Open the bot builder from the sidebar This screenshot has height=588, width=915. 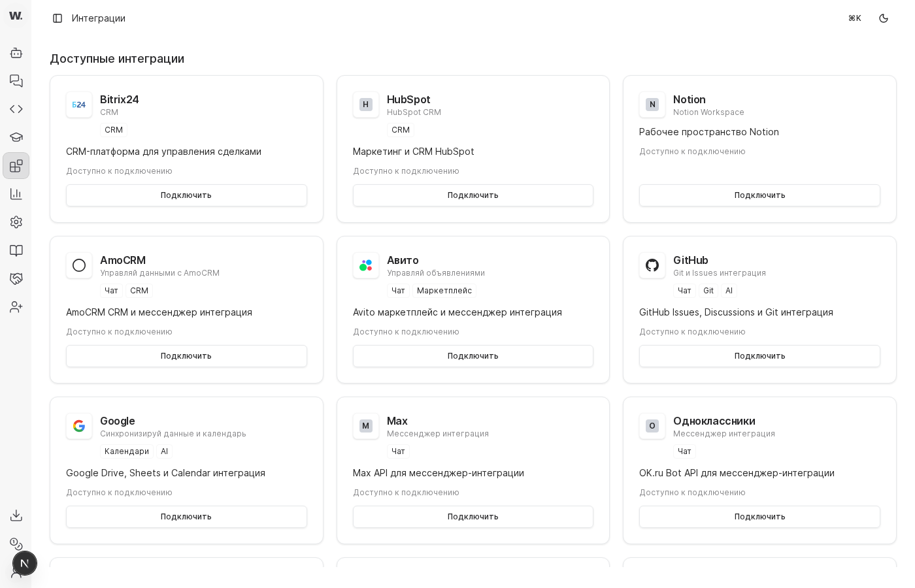click(16, 53)
